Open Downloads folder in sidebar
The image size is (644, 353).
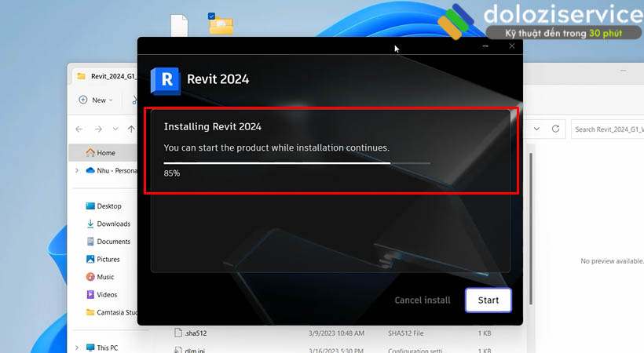108,224
